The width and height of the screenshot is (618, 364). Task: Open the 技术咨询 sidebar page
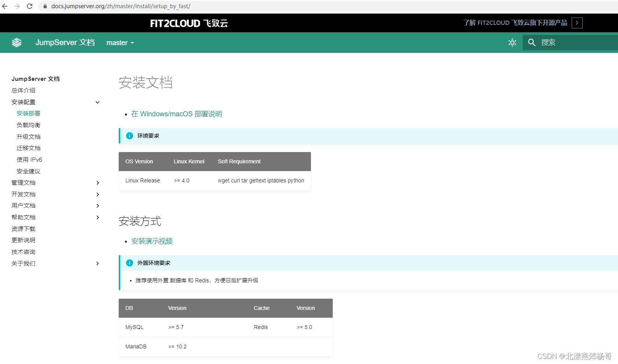tap(23, 252)
